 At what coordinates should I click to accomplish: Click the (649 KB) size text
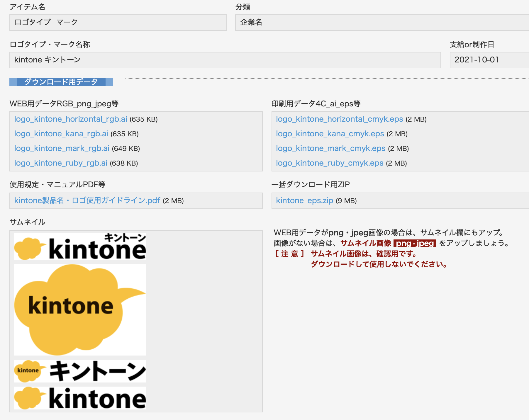[126, 149]
